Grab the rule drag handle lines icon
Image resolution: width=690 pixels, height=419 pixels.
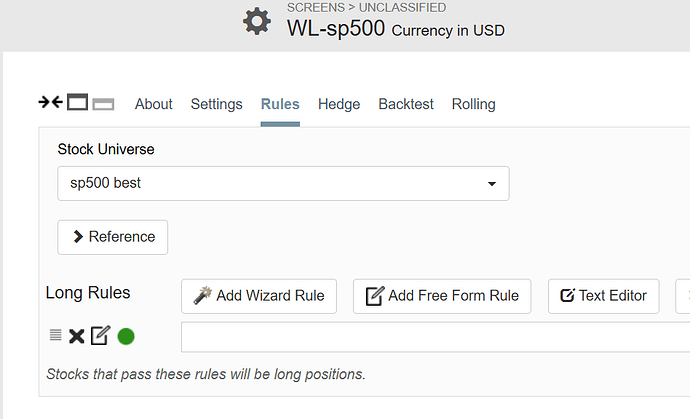(55, 335)
